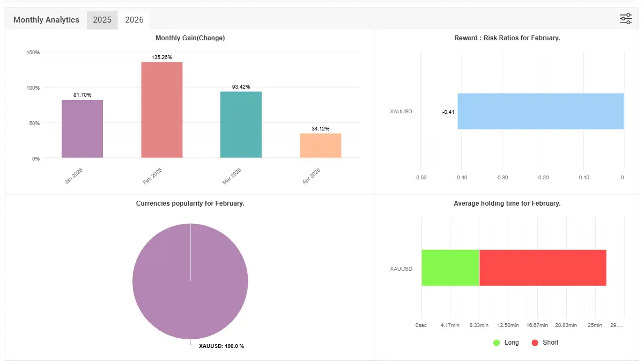Click the red Short legend circle
The image size is (644, 364).
535,343
